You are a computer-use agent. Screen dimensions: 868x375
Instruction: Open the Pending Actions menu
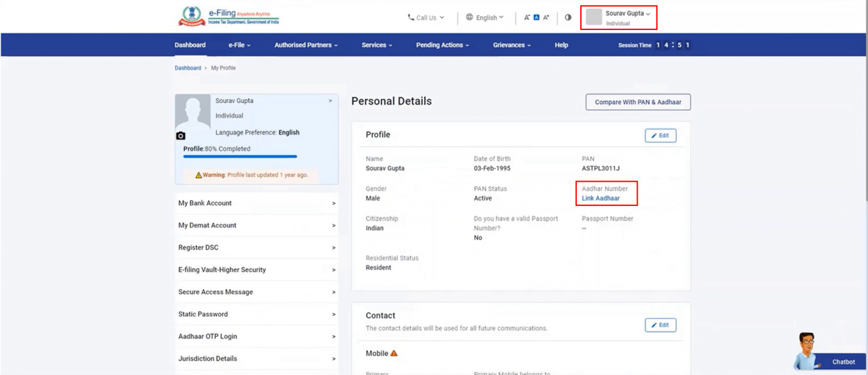(x=442, y=45)
